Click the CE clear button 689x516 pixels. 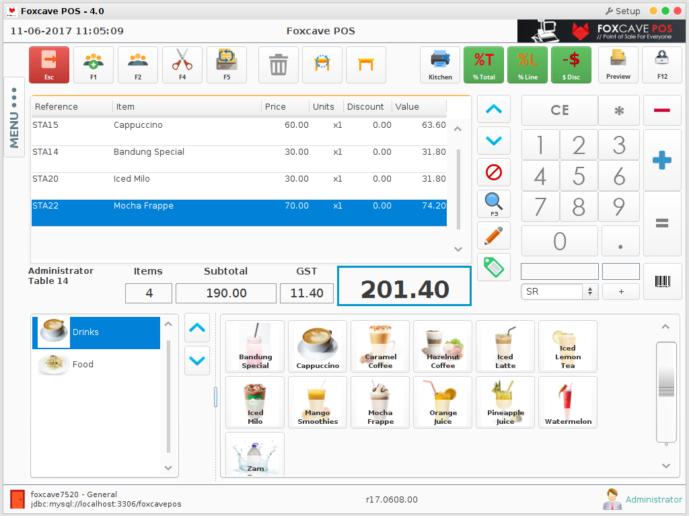[x=559, y=110]
